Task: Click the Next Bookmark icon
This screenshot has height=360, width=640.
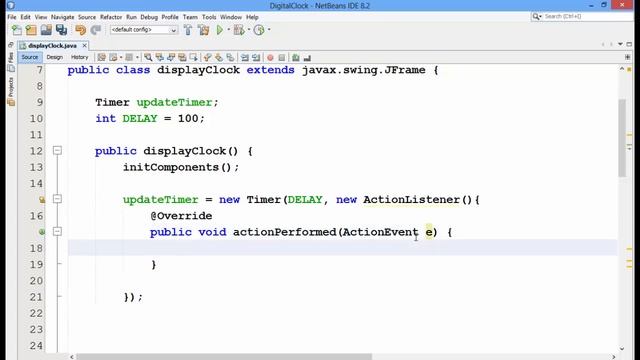Action: [x=219, y=58]
